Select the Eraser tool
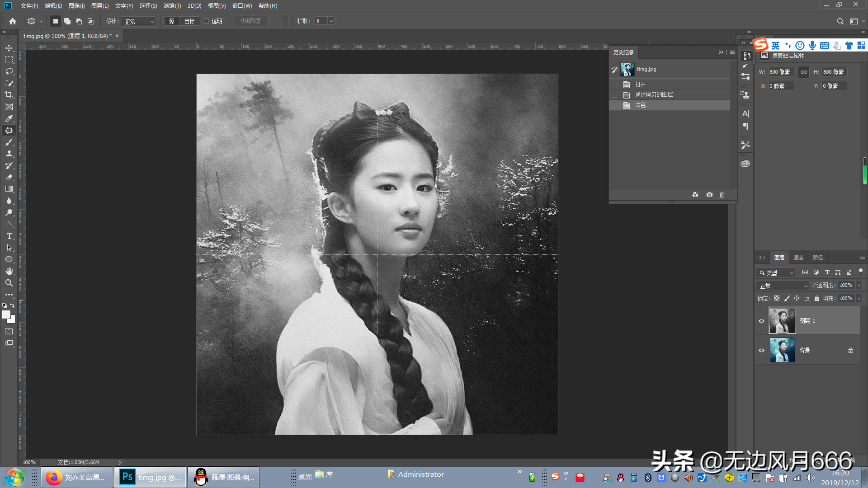This screenshot has height=488, width=868. [x=9, y=177]
